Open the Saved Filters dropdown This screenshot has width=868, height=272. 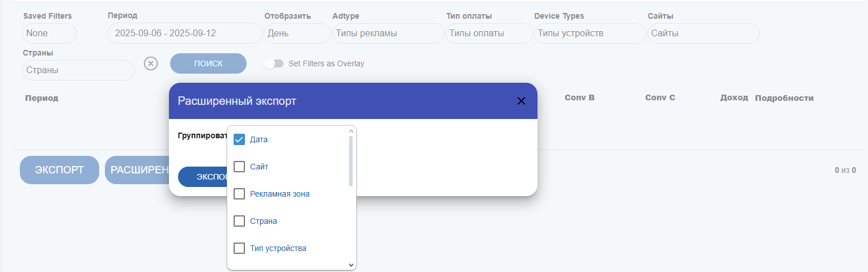pos(49,33)
